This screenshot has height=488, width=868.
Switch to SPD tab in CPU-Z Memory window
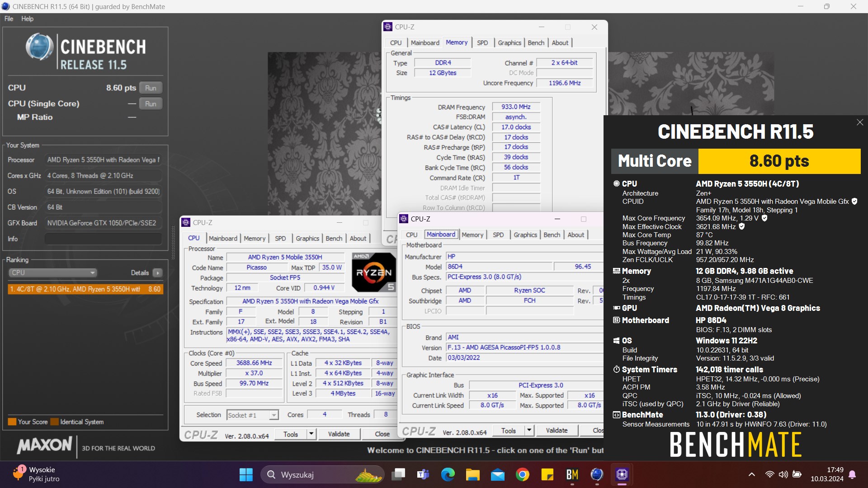(x=482, y=42)
